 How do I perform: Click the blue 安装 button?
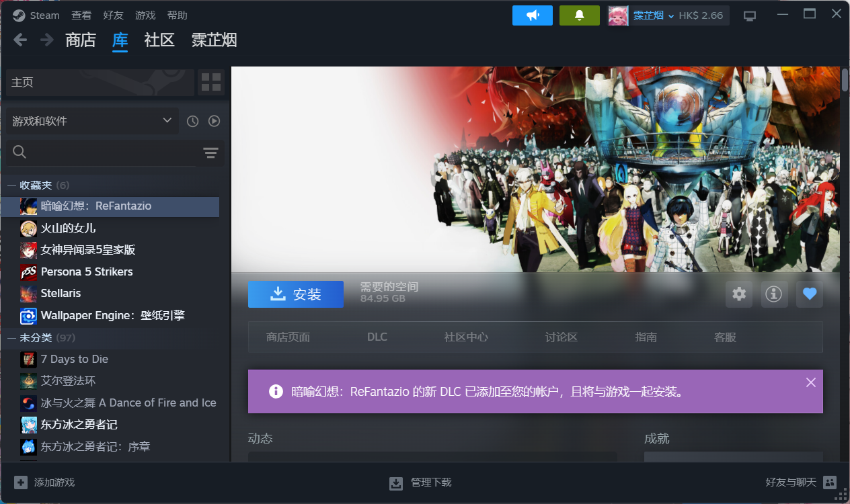pyautogui.click(x=296, y=294)
